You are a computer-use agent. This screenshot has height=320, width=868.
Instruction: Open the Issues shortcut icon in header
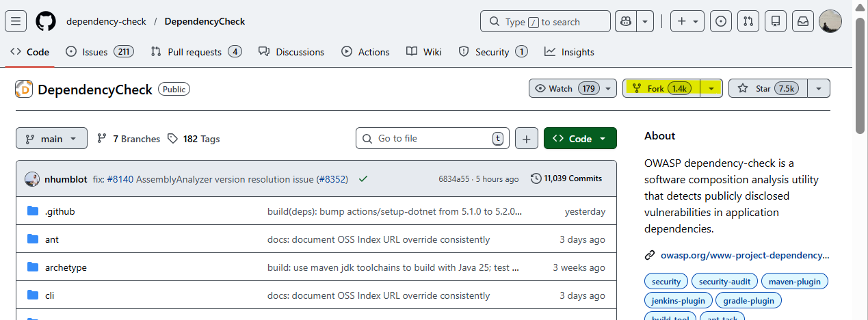(x=720, y=21)
